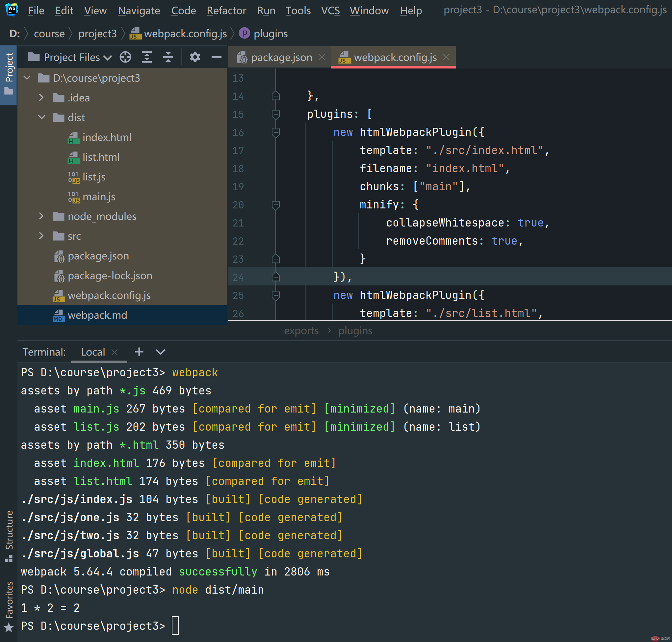This screenshot has width=672, height=642.
Task: Hide the project panel with minus icon
Action: pos(217,57)
